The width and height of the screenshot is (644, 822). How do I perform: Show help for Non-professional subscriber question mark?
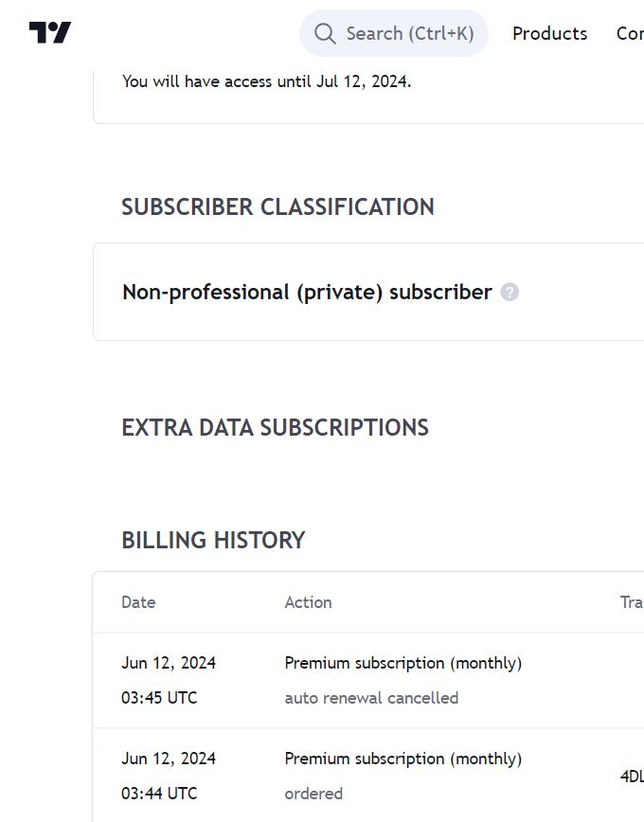click(x=510, y=292)
